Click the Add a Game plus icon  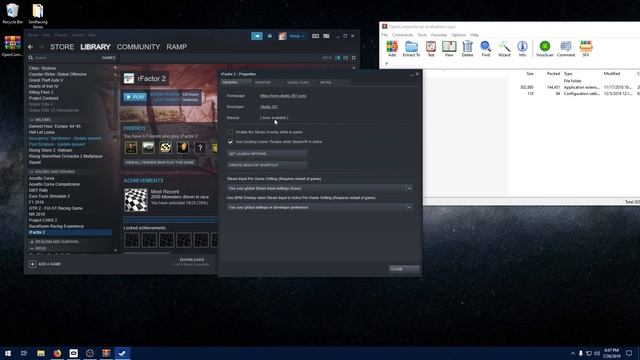32,264
